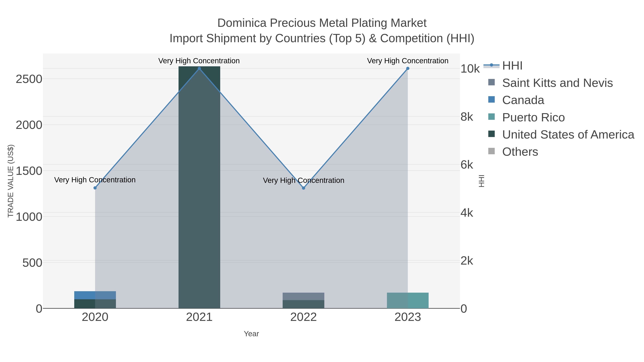The image size is (644, 362).
Task: Toggle Saint Kitts and Nevis legend entry
Action: 550,83
